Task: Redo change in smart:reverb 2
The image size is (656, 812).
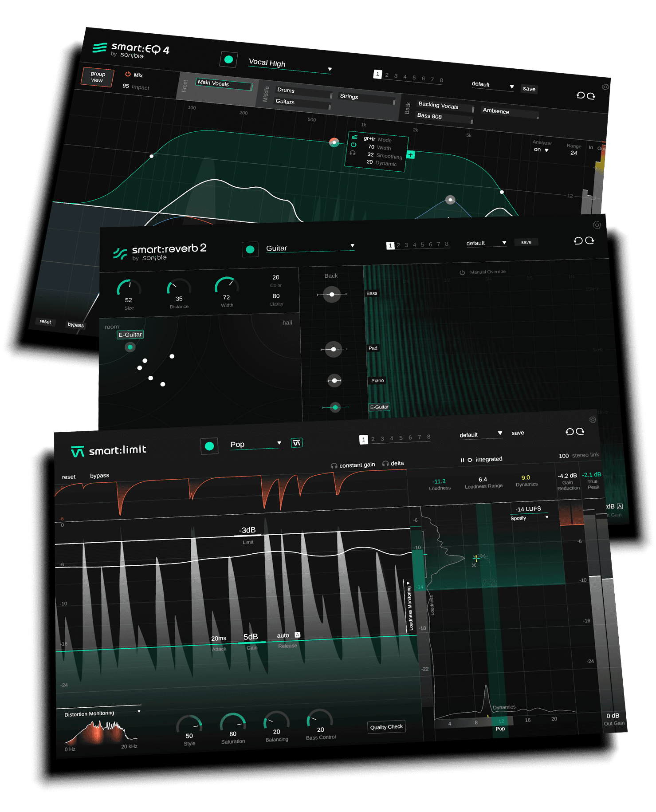Action: tap(589, 240)
